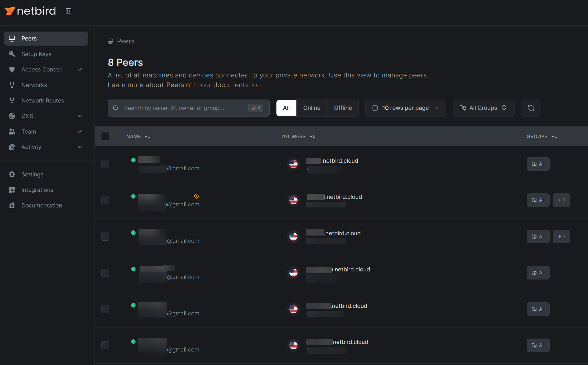This screenshot has width=588, height=365.
Task: Check the fifth peer row checkbox
Action: [105, 309]
